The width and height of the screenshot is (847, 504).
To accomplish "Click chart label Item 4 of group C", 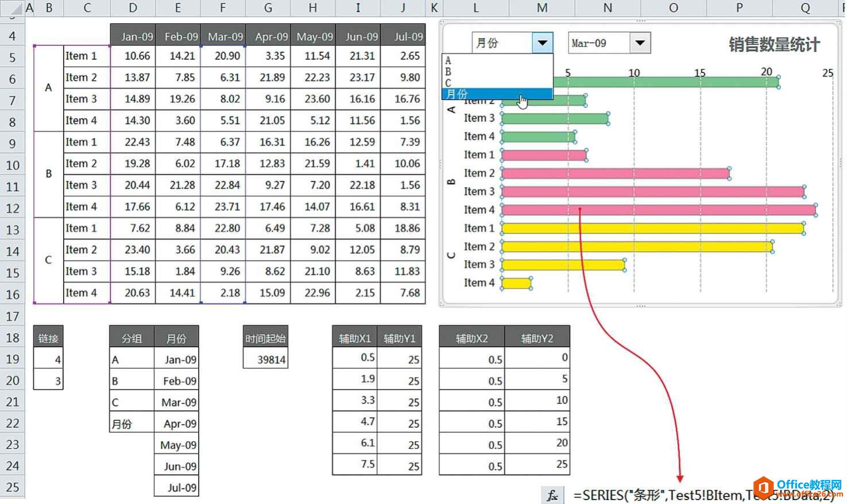I will 479,283.
